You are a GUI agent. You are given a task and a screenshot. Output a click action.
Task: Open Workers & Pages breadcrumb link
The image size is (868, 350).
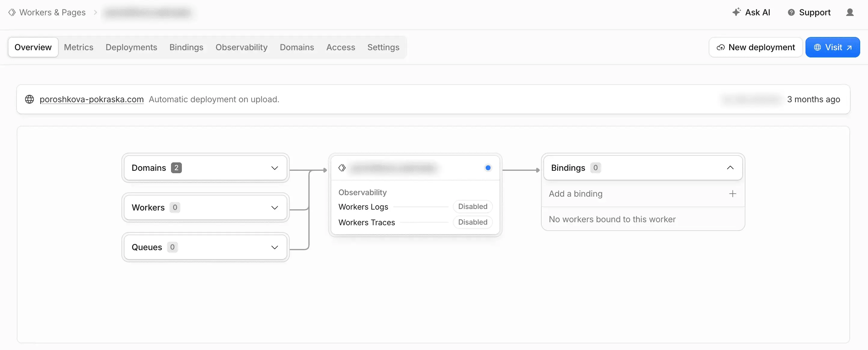click(52, 12)
